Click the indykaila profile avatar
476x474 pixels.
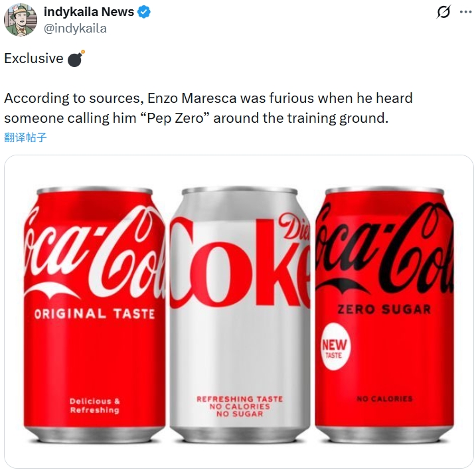coord(20,19)
